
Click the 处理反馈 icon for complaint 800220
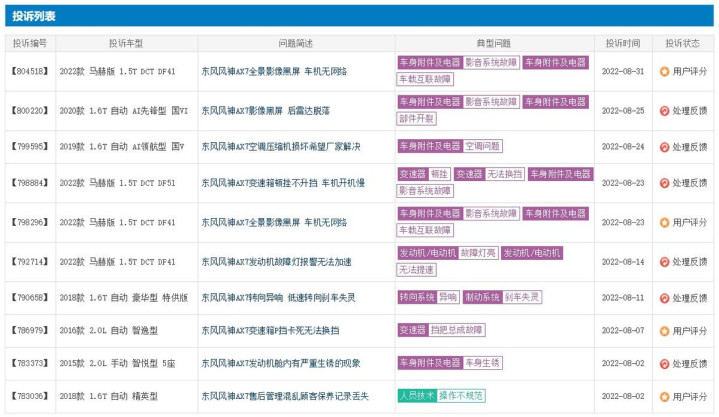pos(664,111)
